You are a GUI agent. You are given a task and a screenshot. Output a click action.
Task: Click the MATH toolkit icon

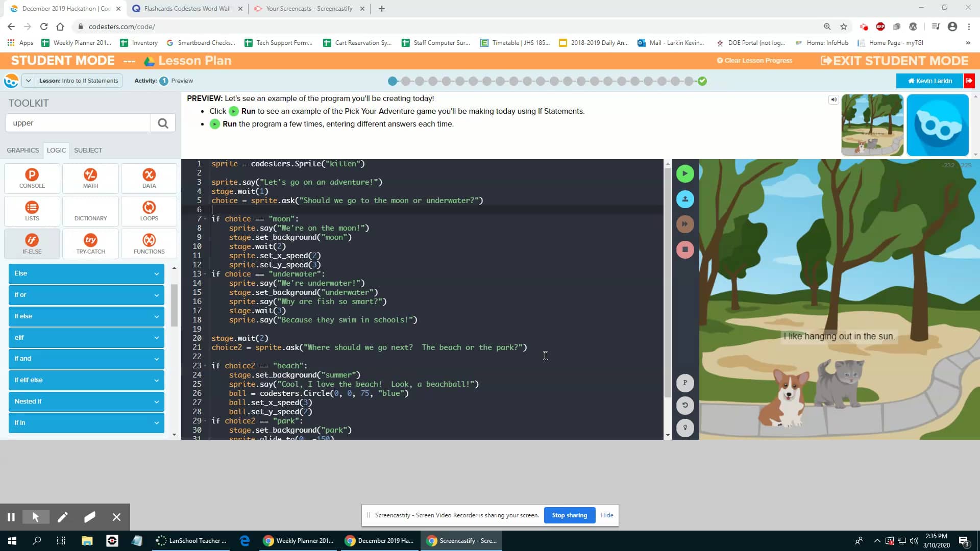[90, 178]
